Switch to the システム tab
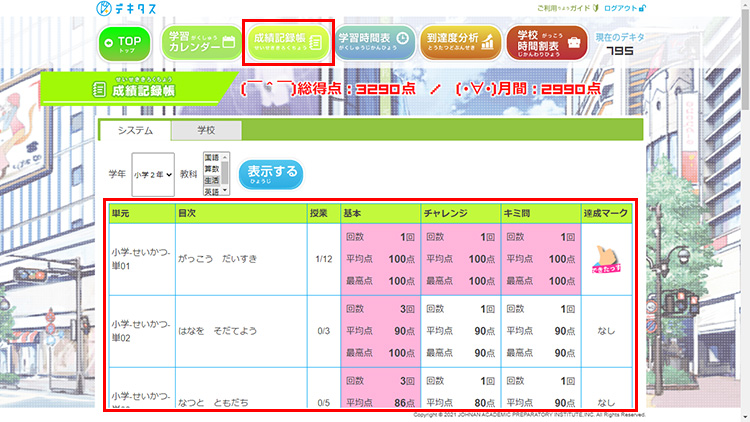 point(135,131)
